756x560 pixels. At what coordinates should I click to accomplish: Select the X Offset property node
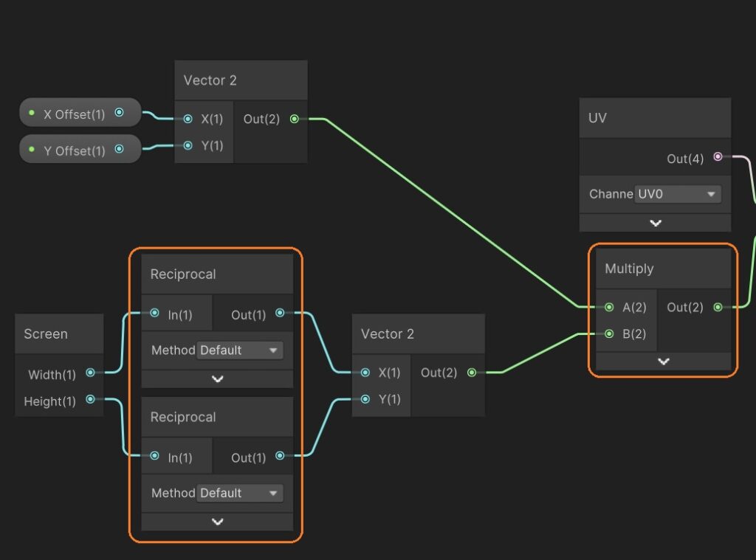(74, 114)
